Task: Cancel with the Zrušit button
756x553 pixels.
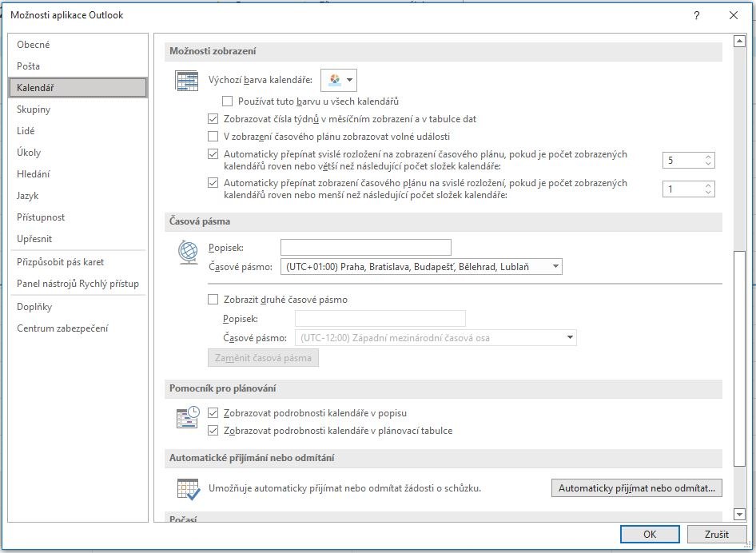Action: [x=717, y=534]
